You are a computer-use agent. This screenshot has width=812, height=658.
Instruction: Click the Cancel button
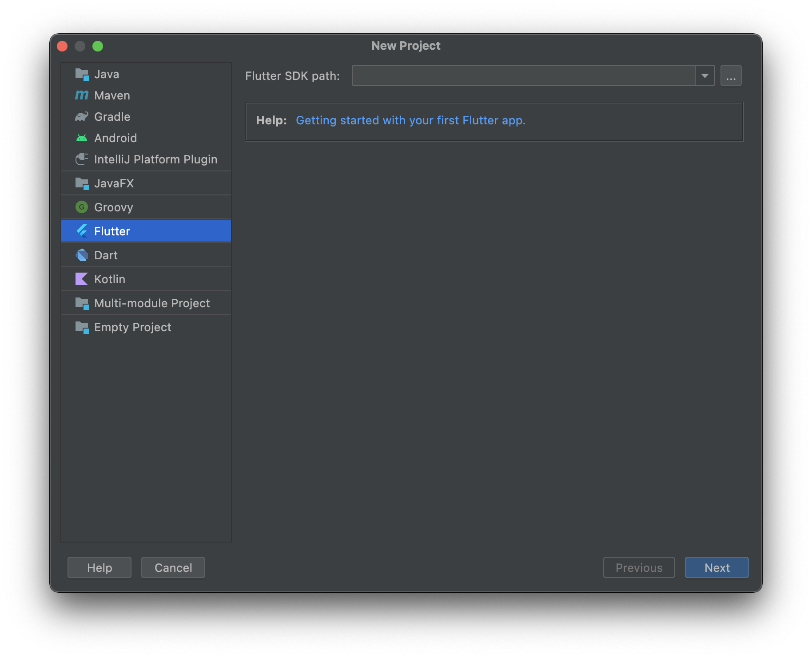173,567
